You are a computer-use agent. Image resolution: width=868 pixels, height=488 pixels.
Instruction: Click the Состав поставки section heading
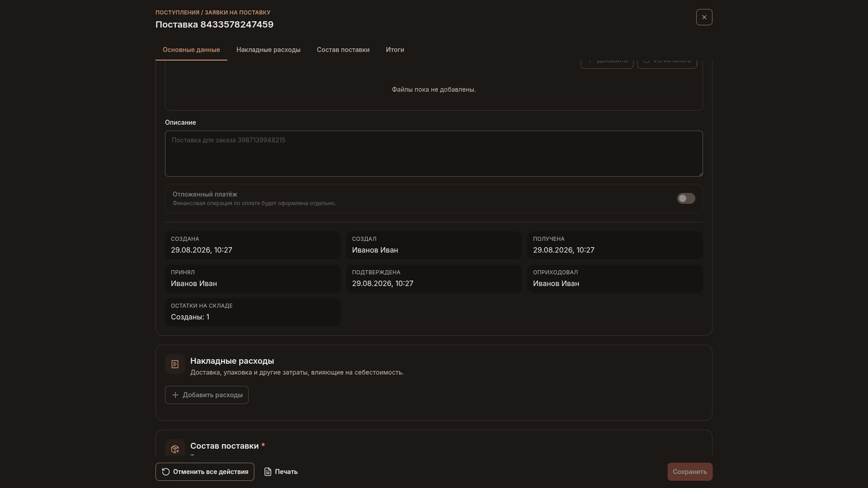(224, 446)
